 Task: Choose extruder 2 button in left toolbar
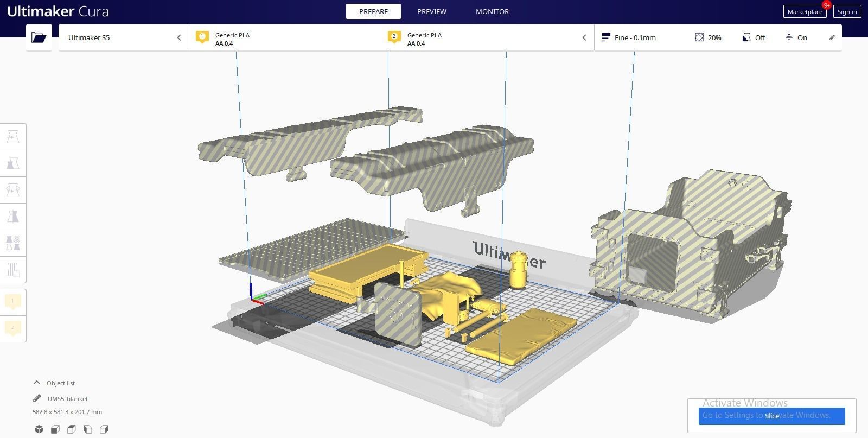13,328
